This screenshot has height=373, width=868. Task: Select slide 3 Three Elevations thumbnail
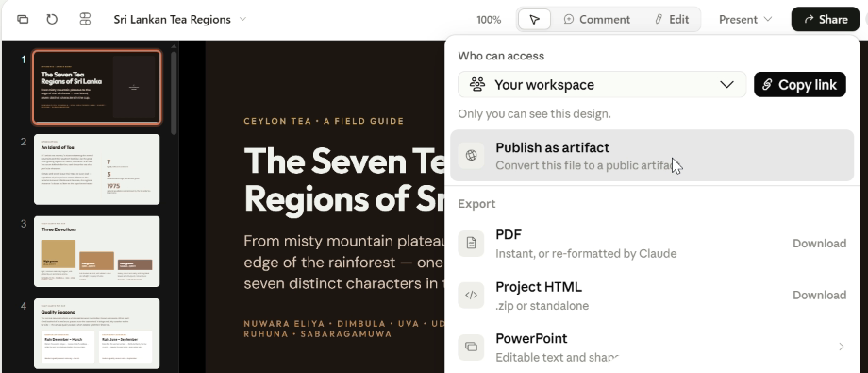97,251
